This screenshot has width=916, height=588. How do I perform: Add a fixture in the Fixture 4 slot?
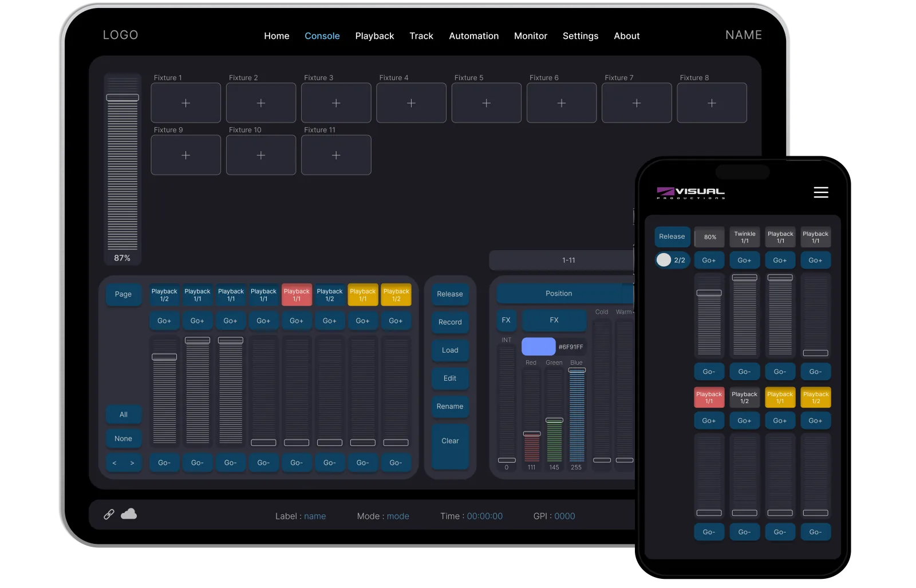411,103
